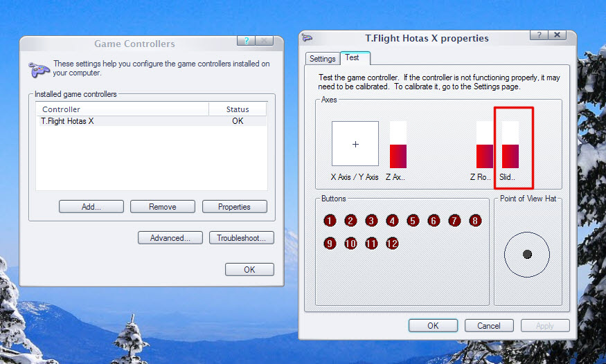
Task: Click the joystick icon in Game Controllers window
Action: (x=39, y=69)
